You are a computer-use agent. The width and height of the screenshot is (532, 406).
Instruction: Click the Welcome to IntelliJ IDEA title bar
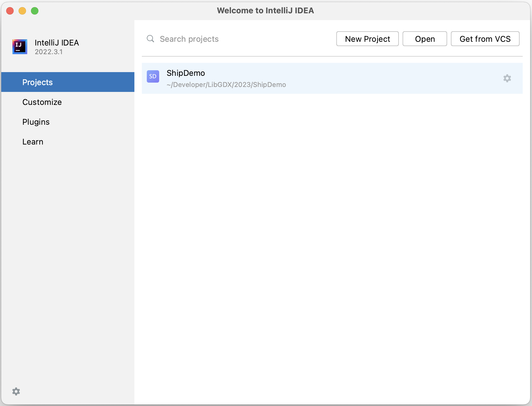tap(265, 11)
